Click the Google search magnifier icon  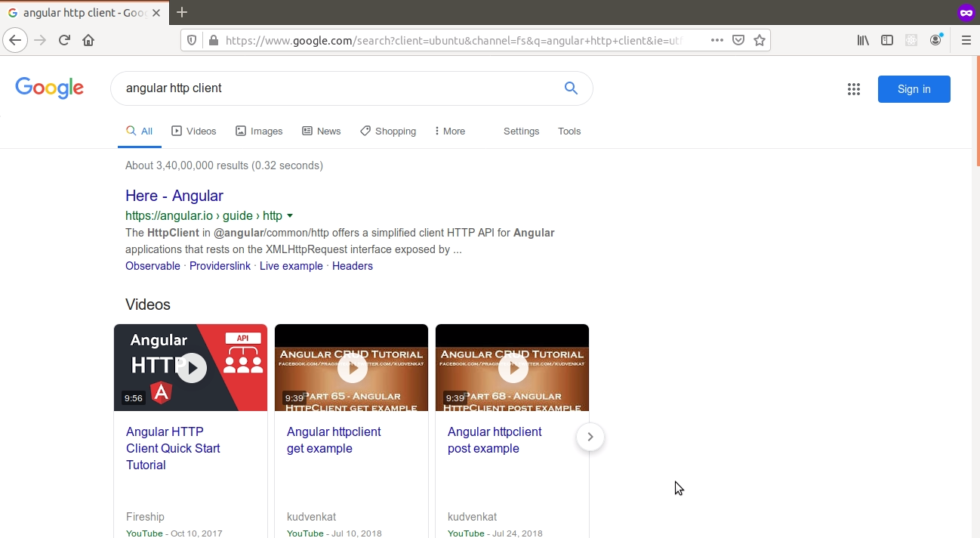[571, 88]
